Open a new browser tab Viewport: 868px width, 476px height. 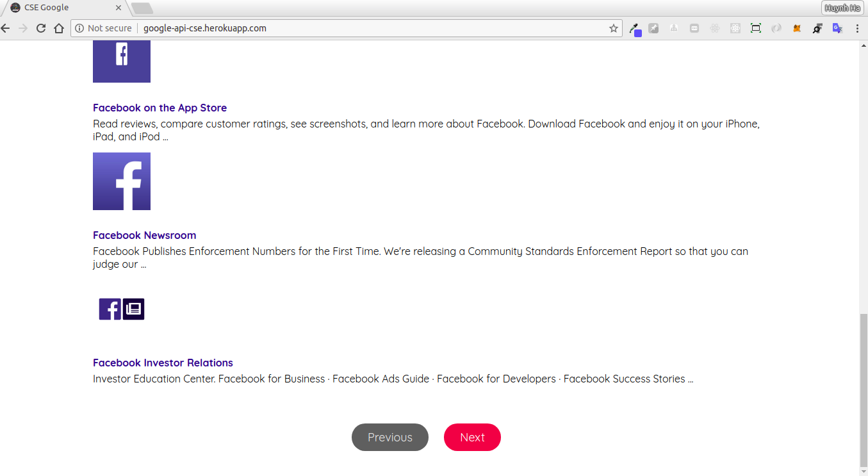[x=142, y=8]
